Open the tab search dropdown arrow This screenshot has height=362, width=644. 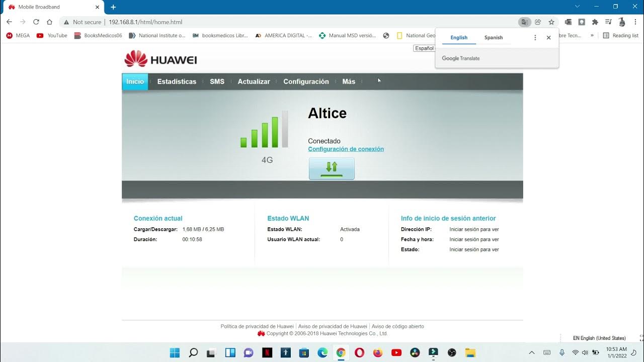577,7
